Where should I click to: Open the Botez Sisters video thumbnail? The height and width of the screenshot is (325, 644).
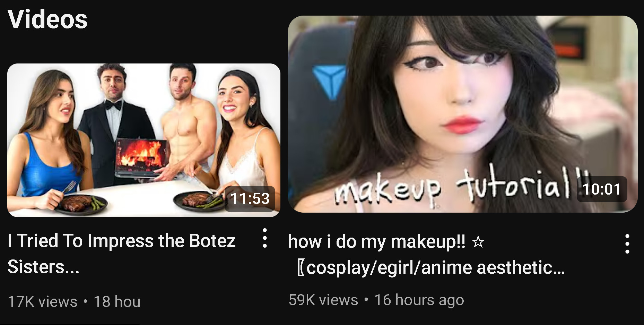(144, 140)
